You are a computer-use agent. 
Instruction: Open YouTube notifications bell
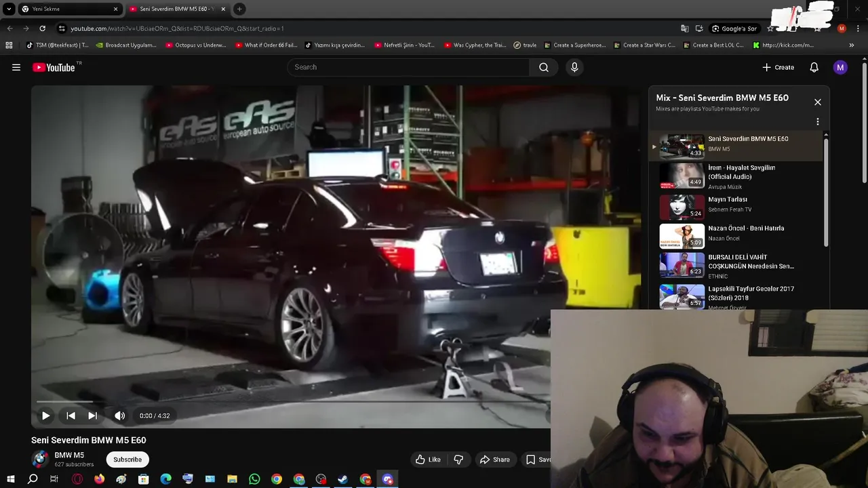pos(814,67)
